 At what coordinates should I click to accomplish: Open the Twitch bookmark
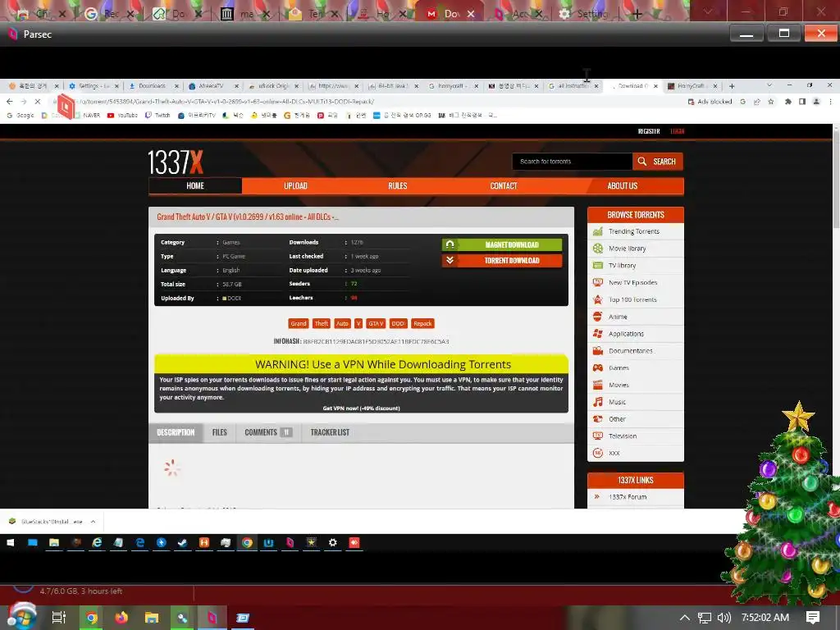click(x=157, y=115)
